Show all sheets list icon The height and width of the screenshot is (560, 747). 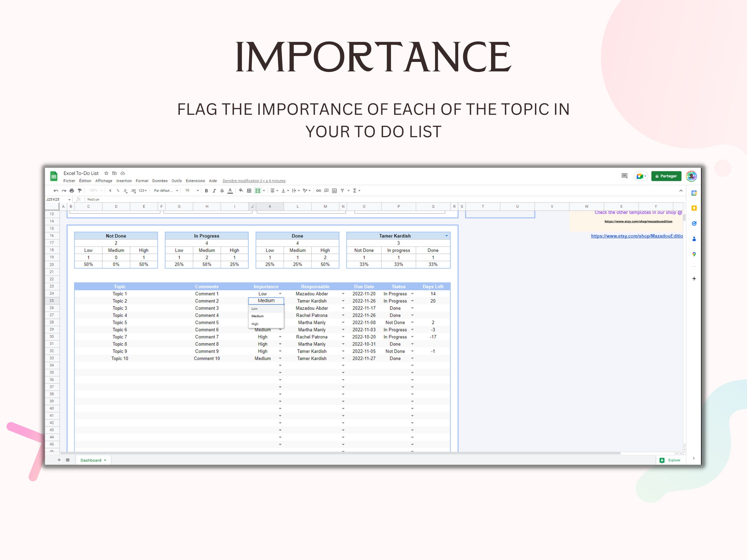click(68, 460)
